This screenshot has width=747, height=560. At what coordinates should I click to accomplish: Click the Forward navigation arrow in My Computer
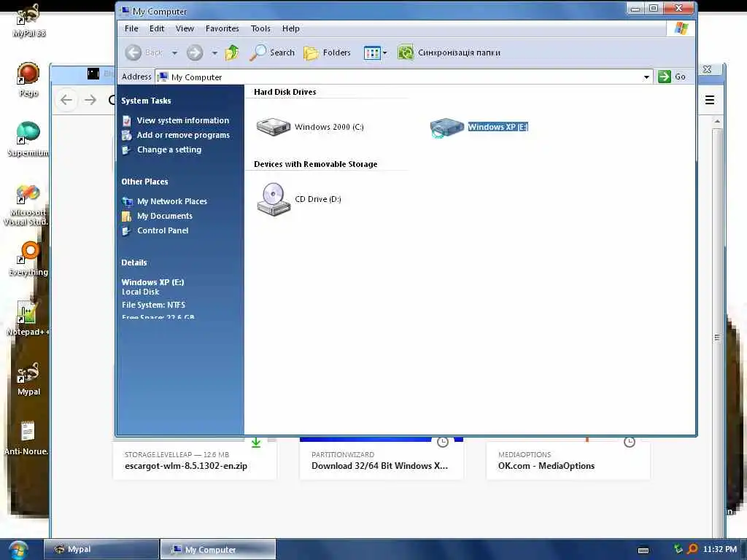(194, 52)
